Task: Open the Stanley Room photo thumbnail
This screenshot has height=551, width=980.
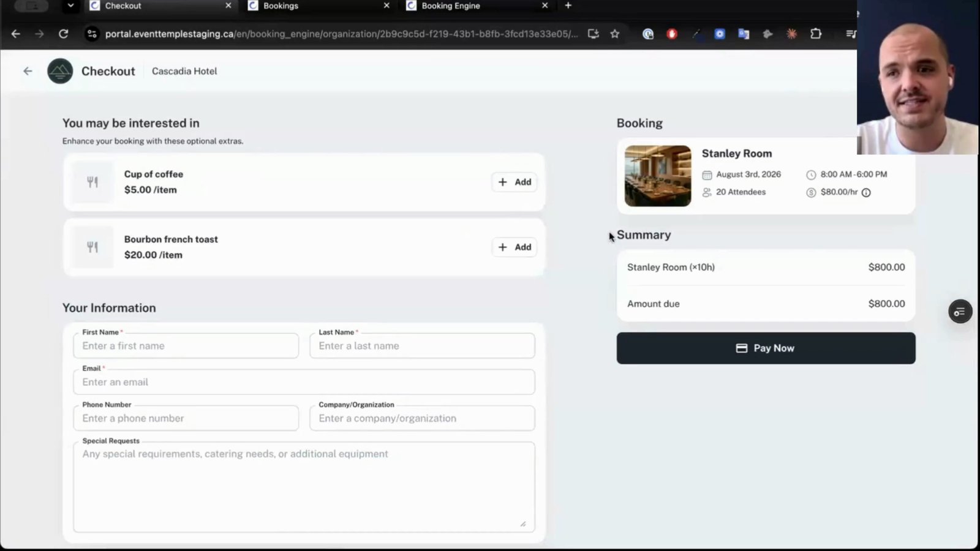Action: coord(658,176)
